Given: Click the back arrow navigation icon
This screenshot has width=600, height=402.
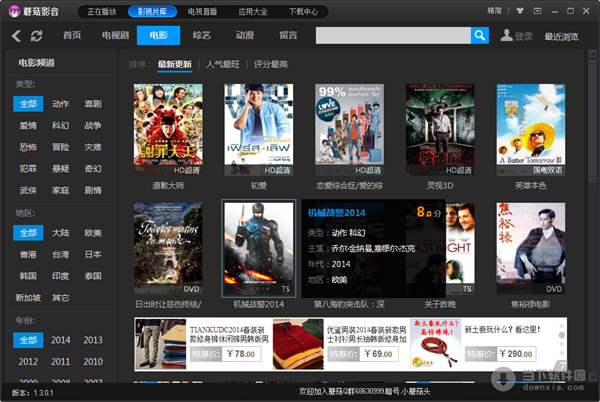Looking at the screenshot, I should (x=16, y=36).
